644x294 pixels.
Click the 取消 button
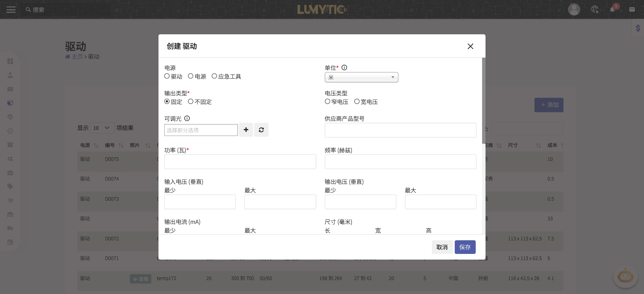pyautogui.click(x=442, y=247)
